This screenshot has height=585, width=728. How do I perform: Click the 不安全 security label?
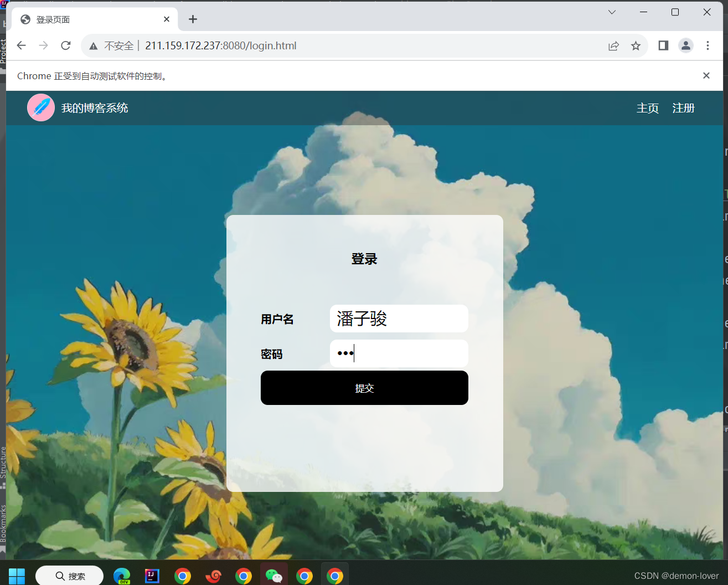[x=119, y=46]
